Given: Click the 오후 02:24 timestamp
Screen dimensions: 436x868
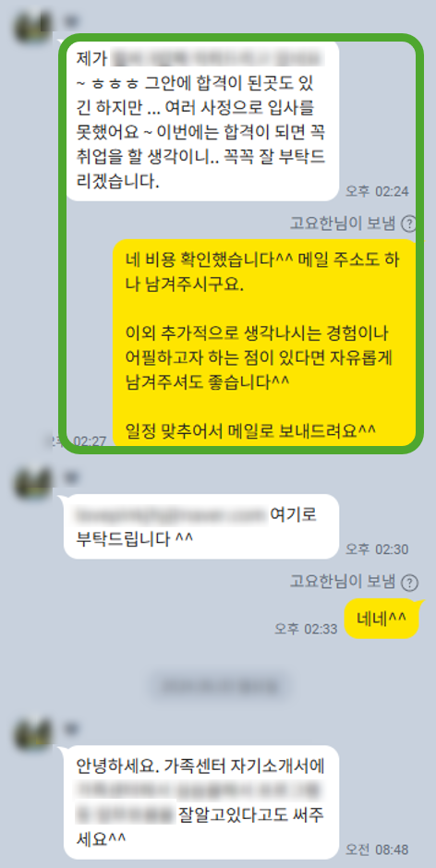Looking at the screenshot, I should 377,191.
